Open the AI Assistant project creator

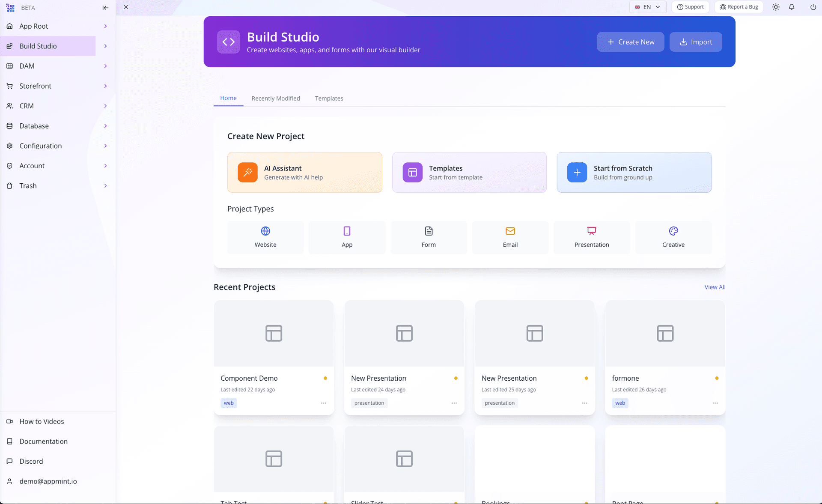[304, 172]
